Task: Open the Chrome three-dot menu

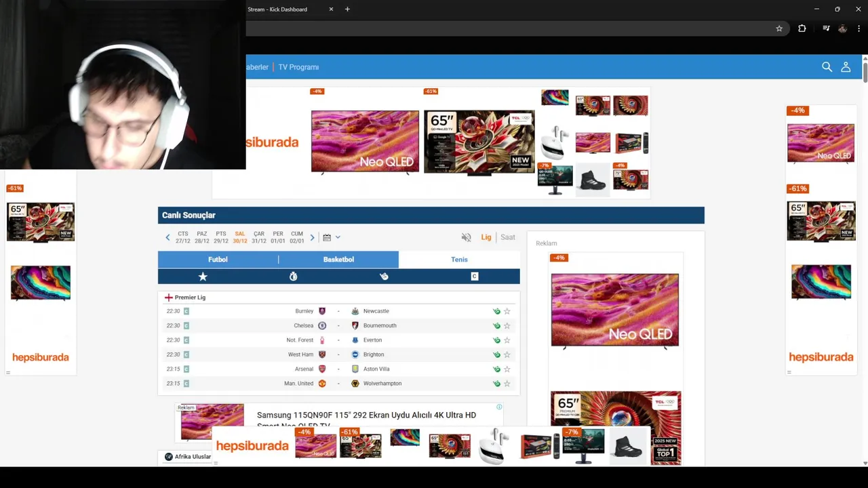Action: pyautogui.click(x=859, y=28)
